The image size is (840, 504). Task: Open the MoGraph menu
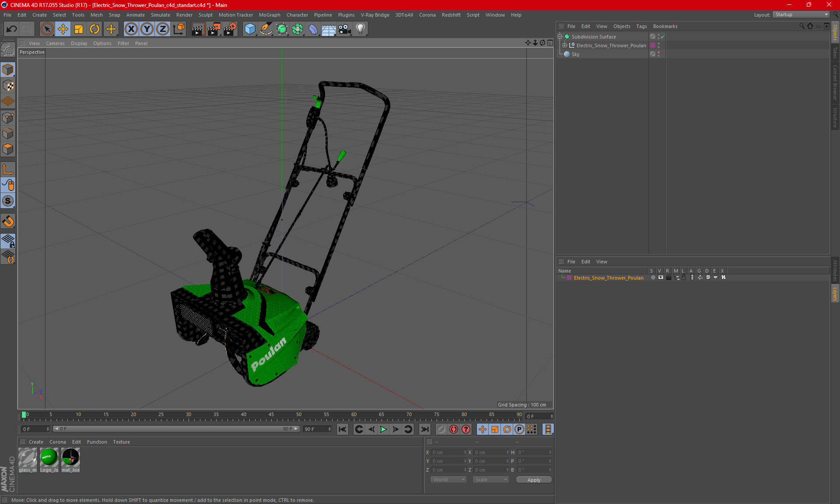pos(269,15)
